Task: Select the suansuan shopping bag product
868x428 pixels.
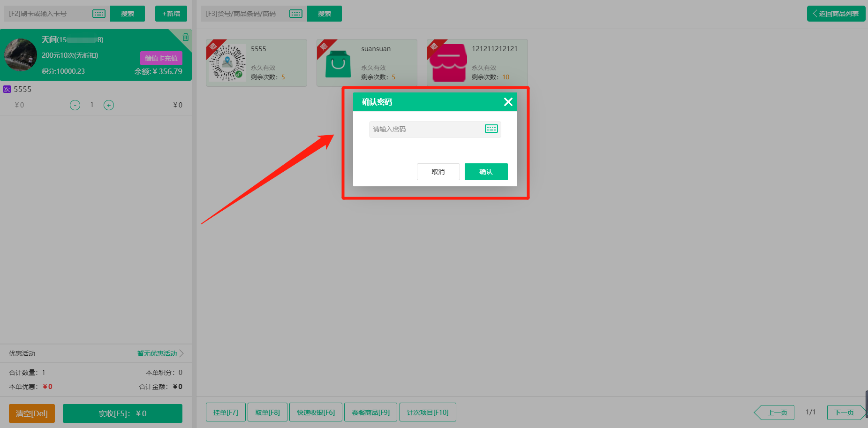Action: pyautogui.click(x=367, y=63)
